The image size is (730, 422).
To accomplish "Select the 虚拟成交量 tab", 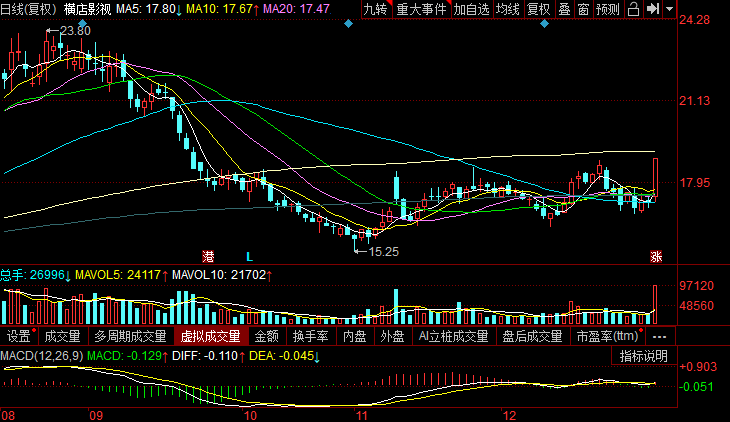I will [x=210, y=336].
